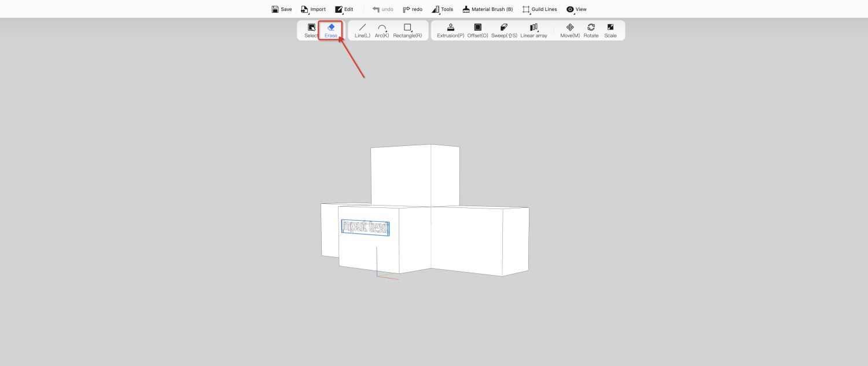Open the Guild Lines menu

tap(539, 9)
